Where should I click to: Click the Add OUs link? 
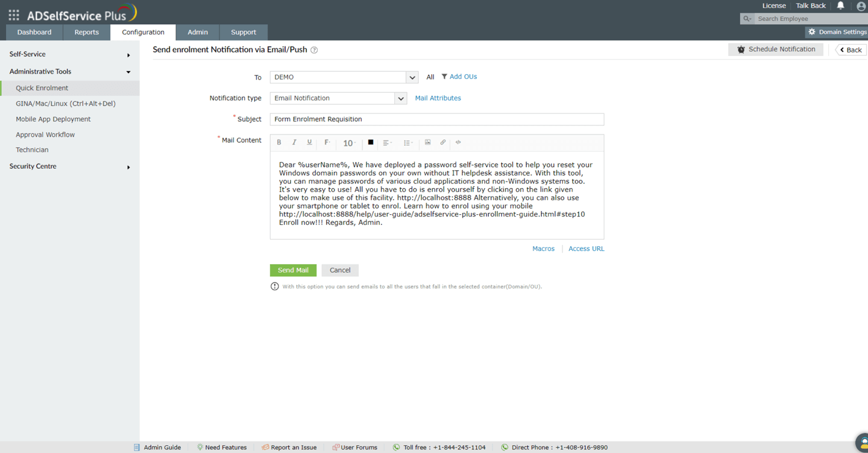click(x=463, y=77)
